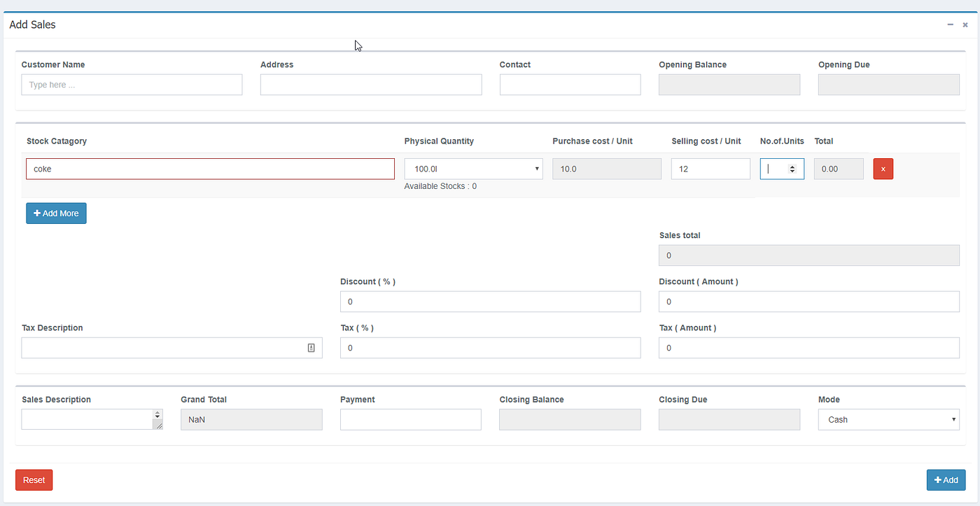Open the Mode dropdown showing Cash
This screenshot has height=506, width=980.
tap(888, 419)
